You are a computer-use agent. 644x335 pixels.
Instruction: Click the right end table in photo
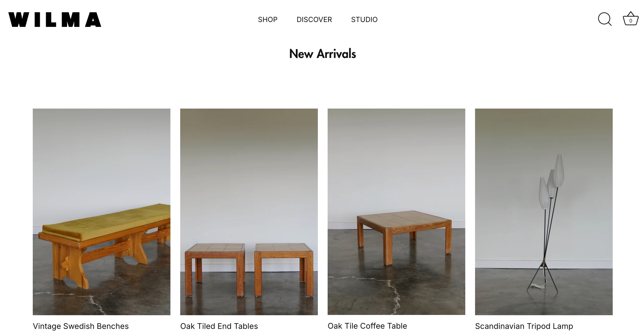(284, 269)
